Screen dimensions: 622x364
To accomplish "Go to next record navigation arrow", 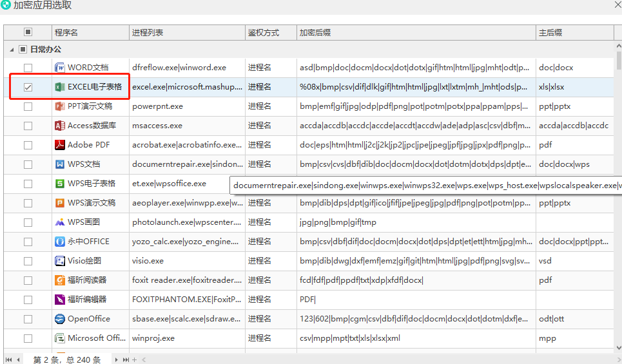I will pyautogui.click(x=116, y=359).
